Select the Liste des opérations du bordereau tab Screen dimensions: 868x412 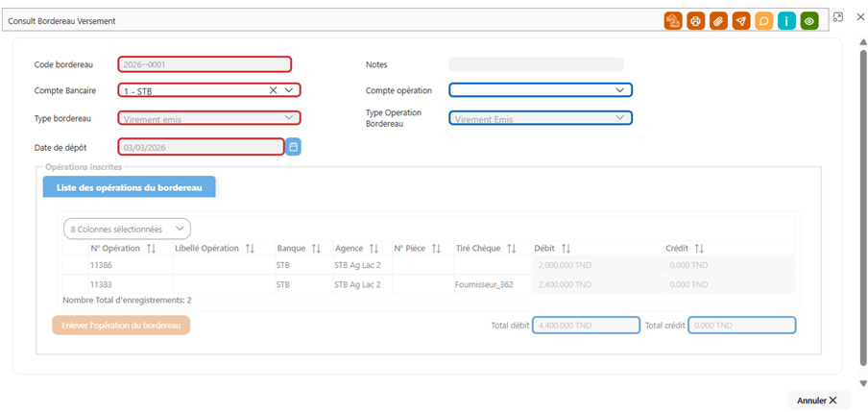[129, 187]
